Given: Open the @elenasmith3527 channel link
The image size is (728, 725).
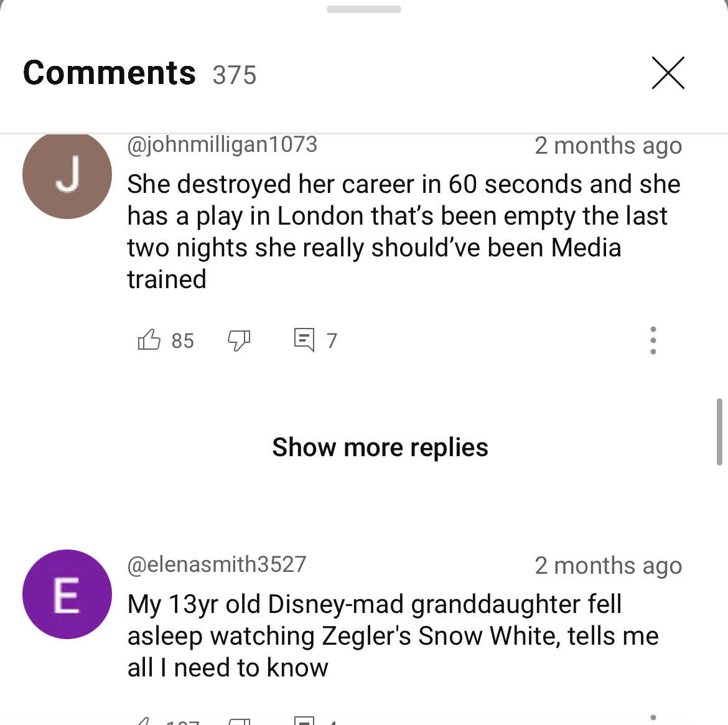Looking at the screenshot, I should (217, 564).
